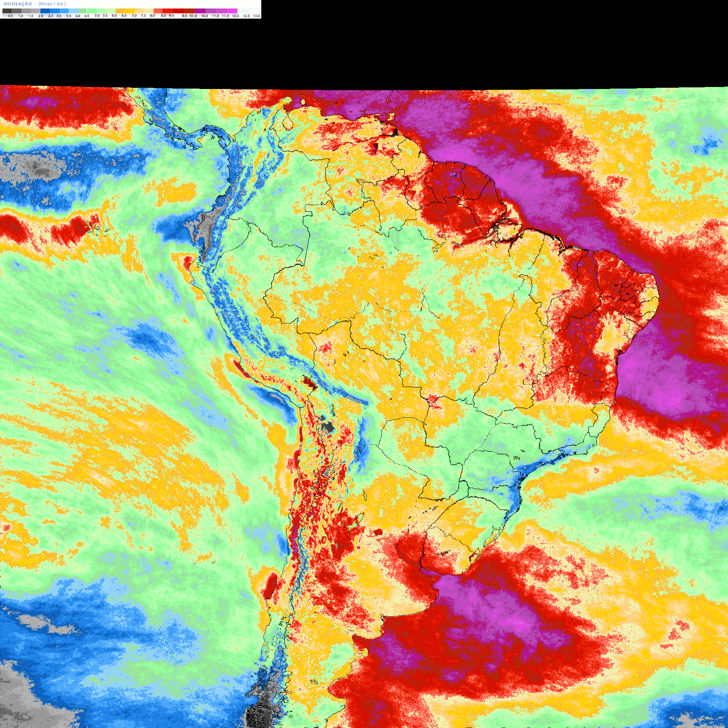Click the "11.0" legend value
Image resolution: width=728 pixels, height=728 pixels.
(x=216, y=16)
